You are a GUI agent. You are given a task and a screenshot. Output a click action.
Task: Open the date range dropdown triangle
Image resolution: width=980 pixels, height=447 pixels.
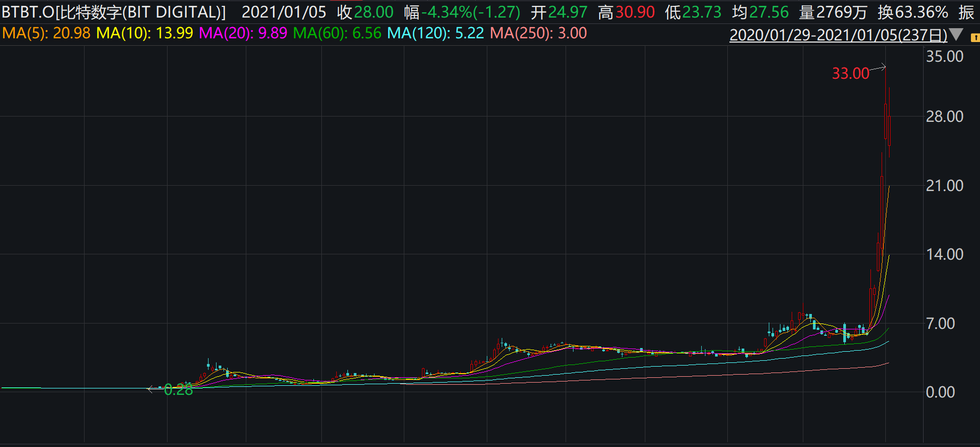956,35
